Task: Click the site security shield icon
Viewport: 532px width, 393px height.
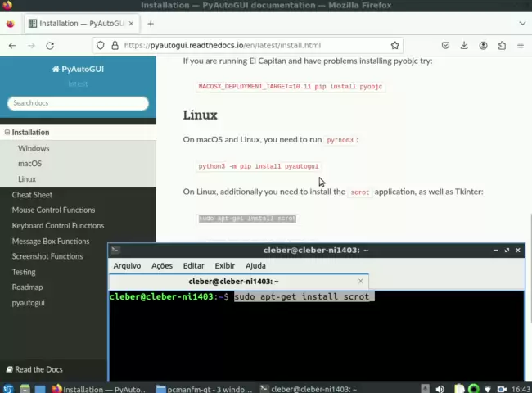Action: click(x=101, y=46)
